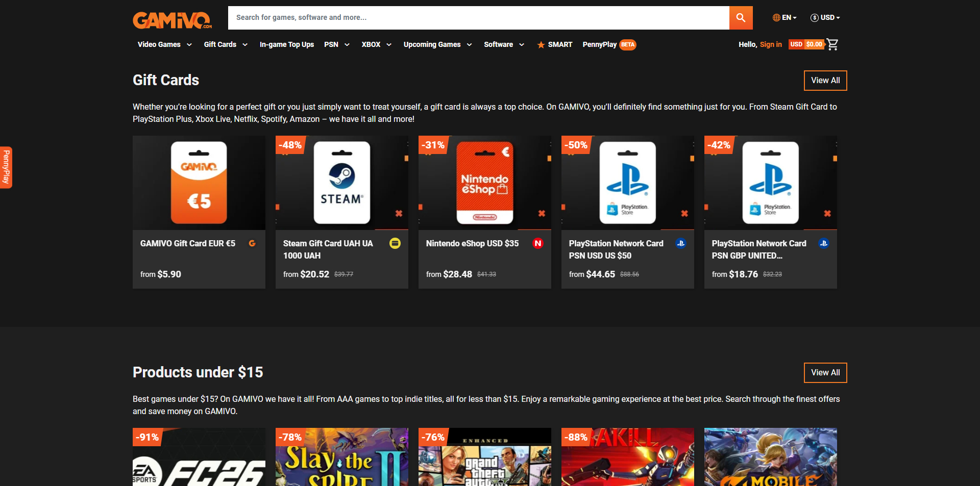The image size is (980, 486).
Task: Click View All for Gift Cards
Action: pyautogui.click(x=825, y=81)
